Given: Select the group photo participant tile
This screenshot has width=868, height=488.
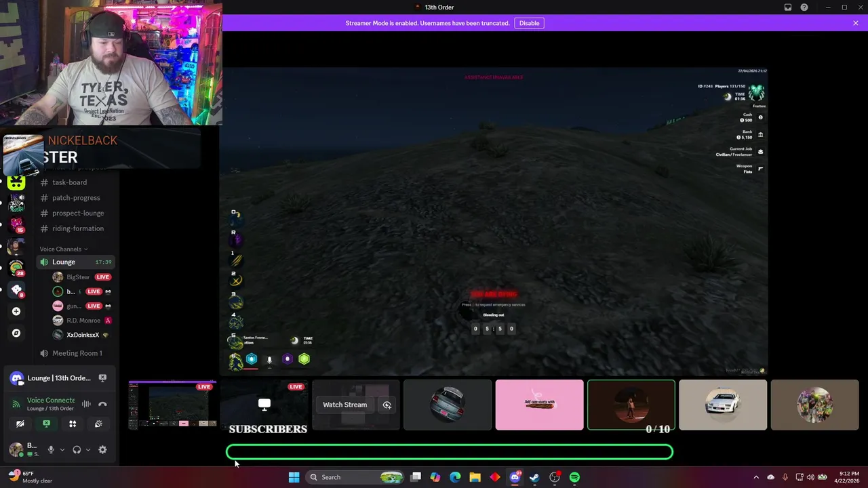Looking at the screenshot, I should point(814,405).
